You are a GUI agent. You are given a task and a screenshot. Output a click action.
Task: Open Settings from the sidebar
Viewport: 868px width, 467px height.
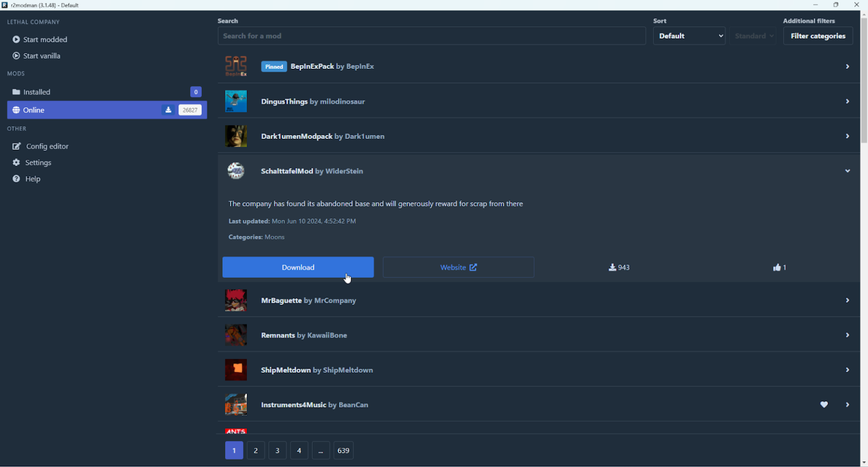click(32, 163)
